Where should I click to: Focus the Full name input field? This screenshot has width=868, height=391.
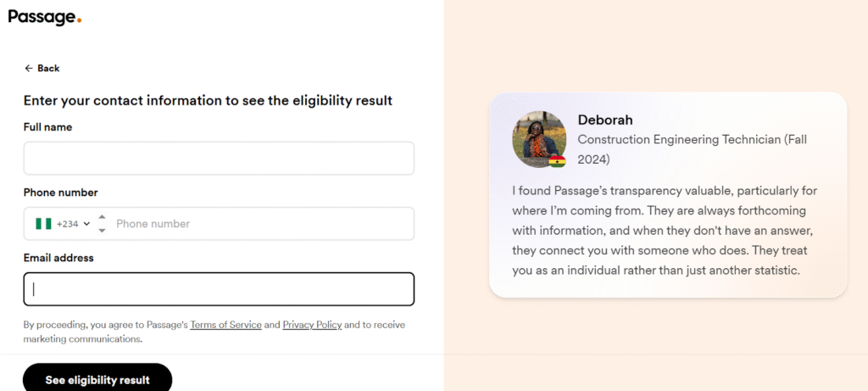(x=219, y=159)
